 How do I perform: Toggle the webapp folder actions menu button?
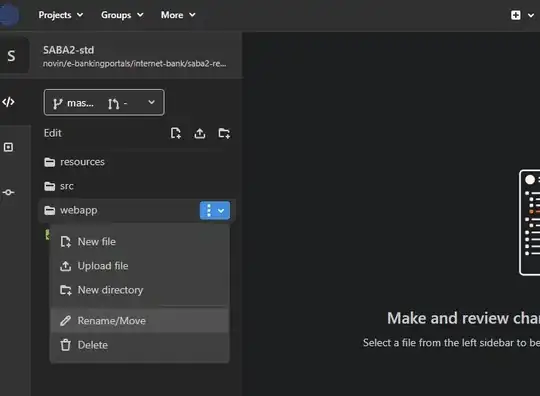pyautogui.click(x=215, y=210)
